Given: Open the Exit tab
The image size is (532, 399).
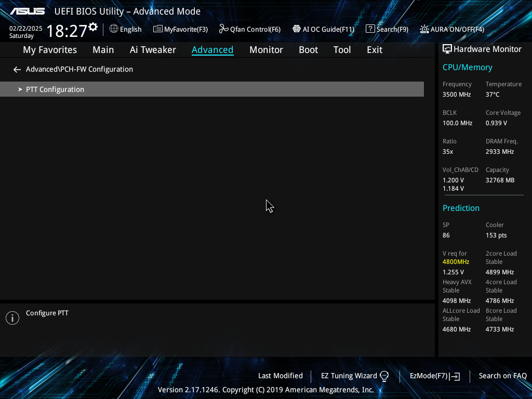Looking at the screenshot, I should click(x=375, y=50).
